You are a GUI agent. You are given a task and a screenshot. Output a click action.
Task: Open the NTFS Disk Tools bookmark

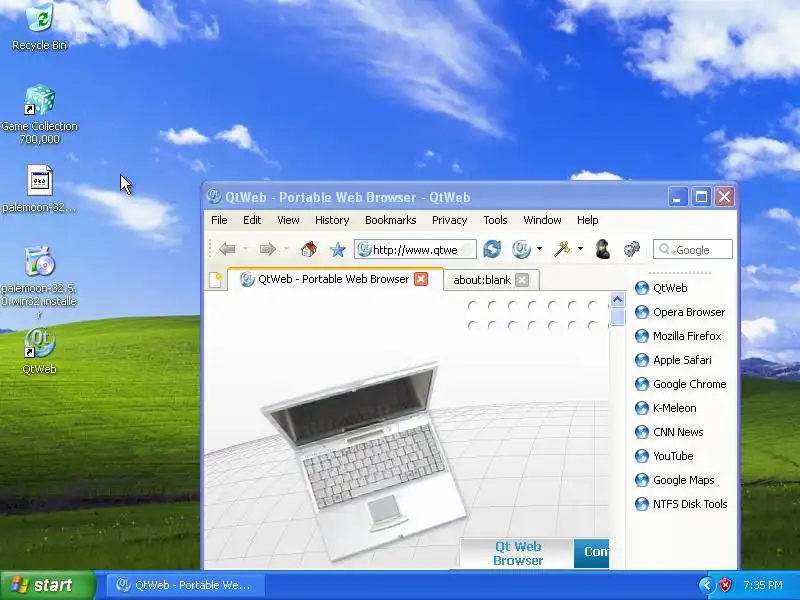pos(681,504)
